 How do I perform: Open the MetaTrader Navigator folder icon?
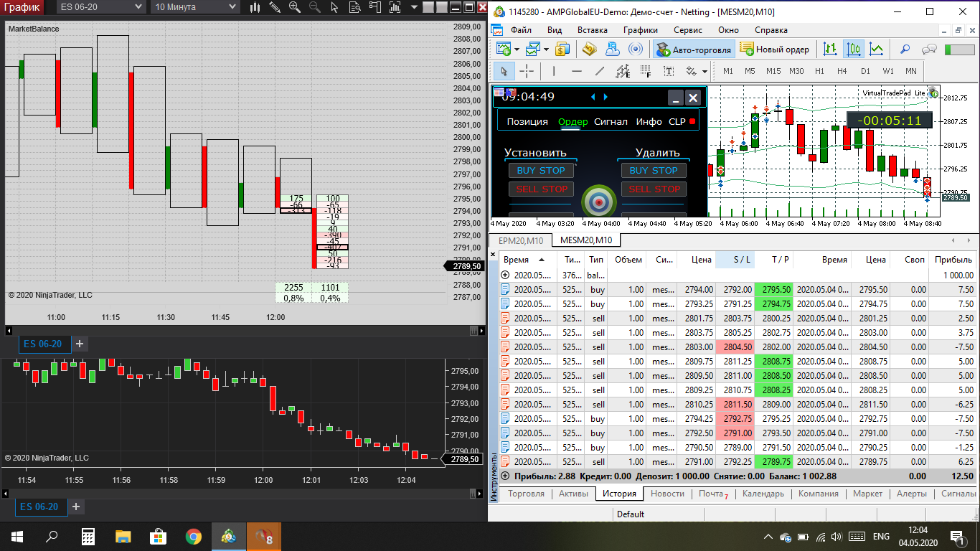tap(590, 49)
